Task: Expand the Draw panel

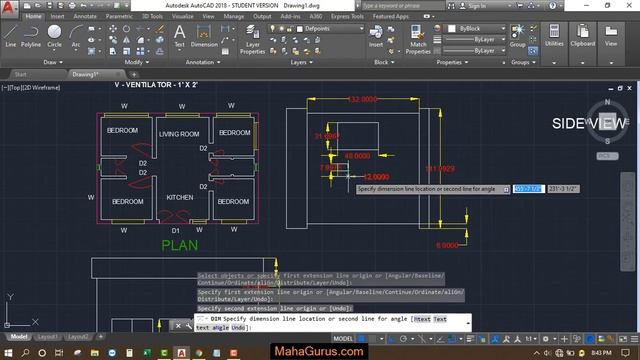Action: tap(53, 62)
